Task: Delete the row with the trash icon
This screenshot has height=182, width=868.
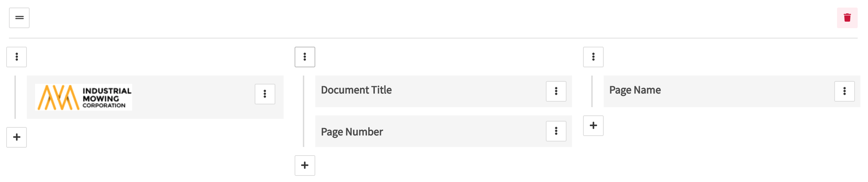Action: pos(847,18)
